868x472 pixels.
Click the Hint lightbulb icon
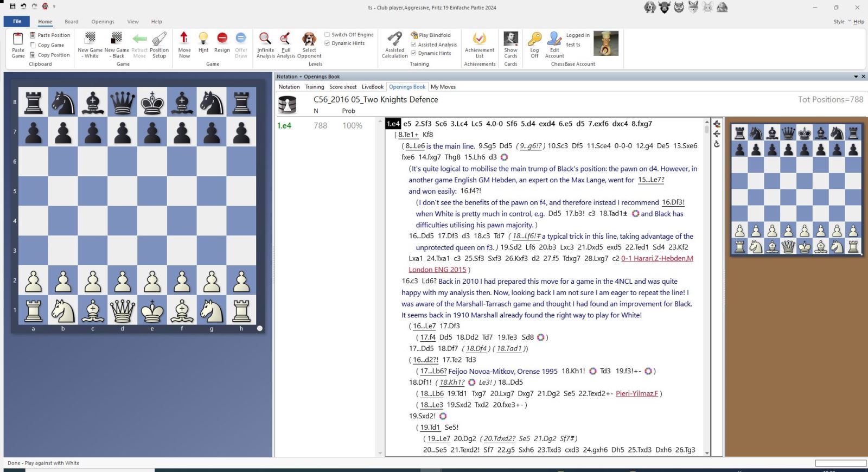pos(203,39)
